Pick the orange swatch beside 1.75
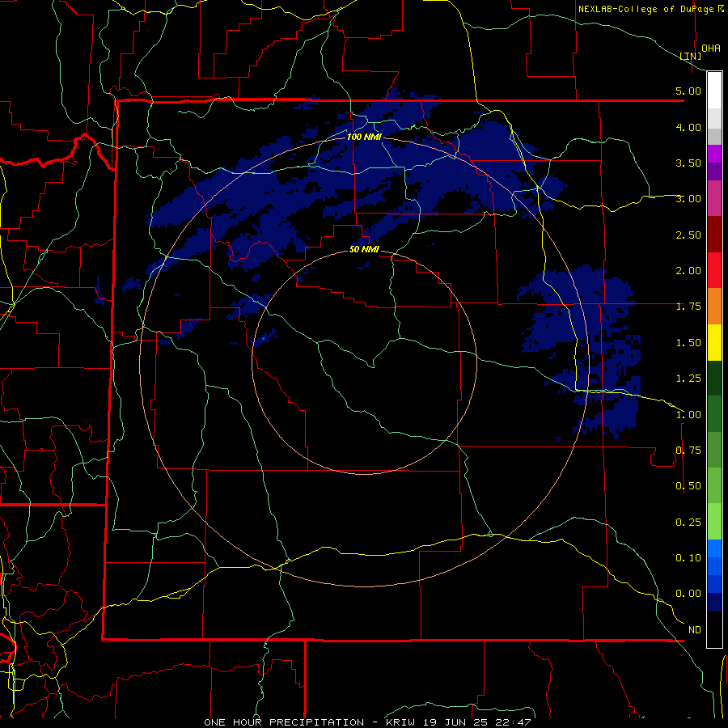This screenshot has width=728, height=728. 714,307
